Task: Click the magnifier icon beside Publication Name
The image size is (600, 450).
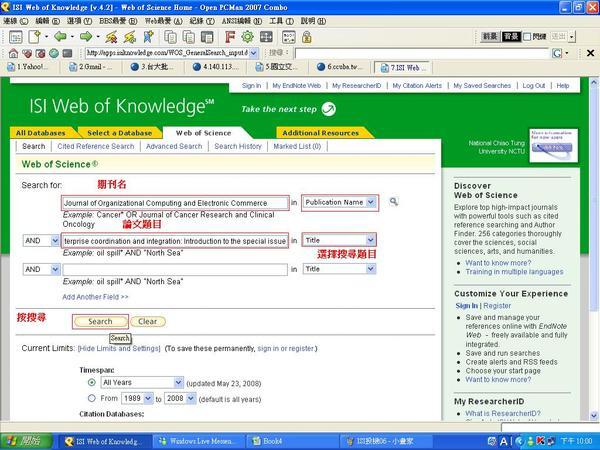Action: pos(393,201)
